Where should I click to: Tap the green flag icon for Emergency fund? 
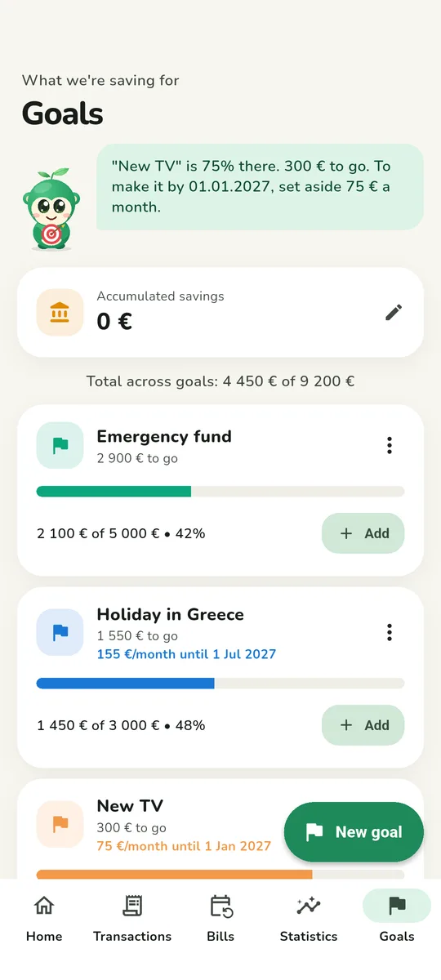point(60,445)
